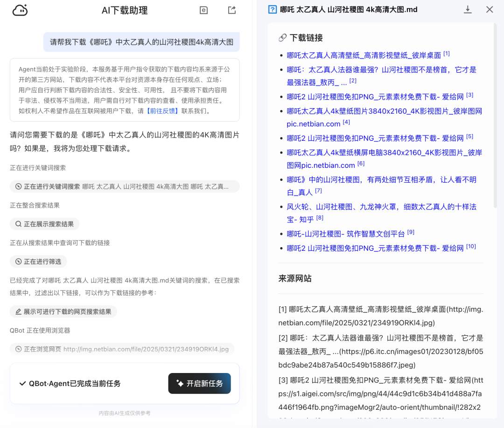Download the markdown file via download icon
This screenshot has width=504, height=428.
pos(468,9)
